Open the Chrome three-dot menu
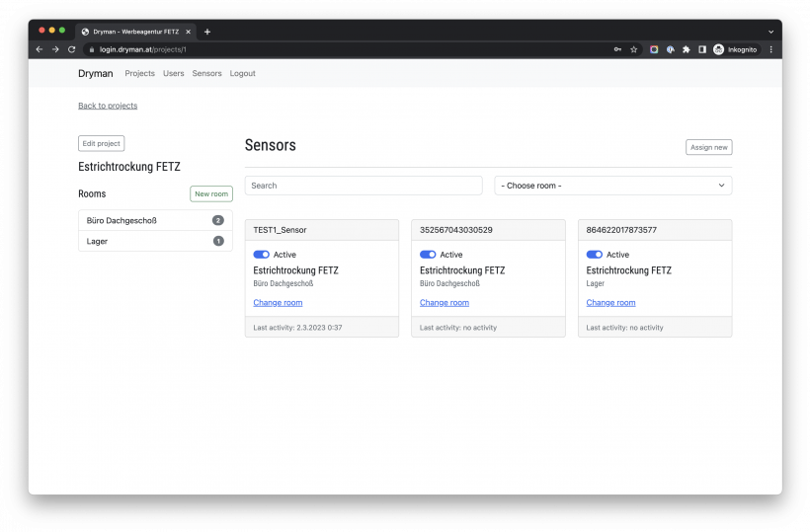The image size is (810, 532). (770, 48)
